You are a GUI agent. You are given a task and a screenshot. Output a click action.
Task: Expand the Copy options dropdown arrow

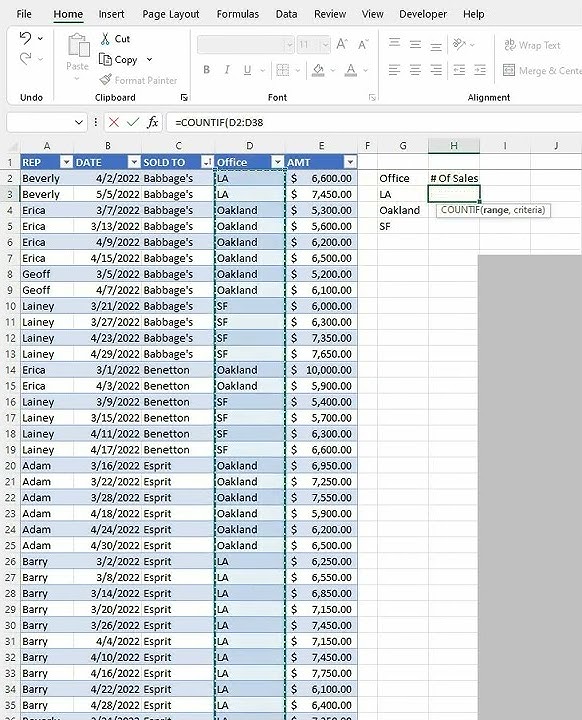tap(149, 60)
